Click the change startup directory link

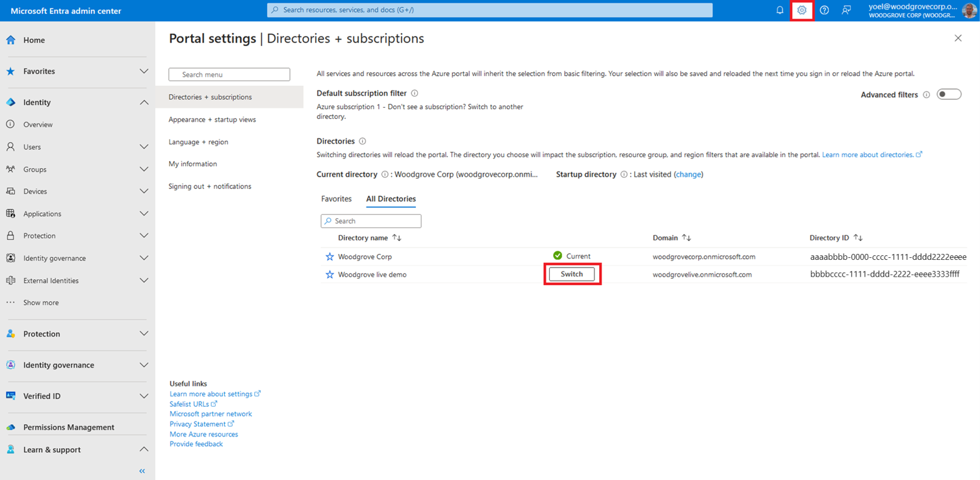click(x=688, y=175)
